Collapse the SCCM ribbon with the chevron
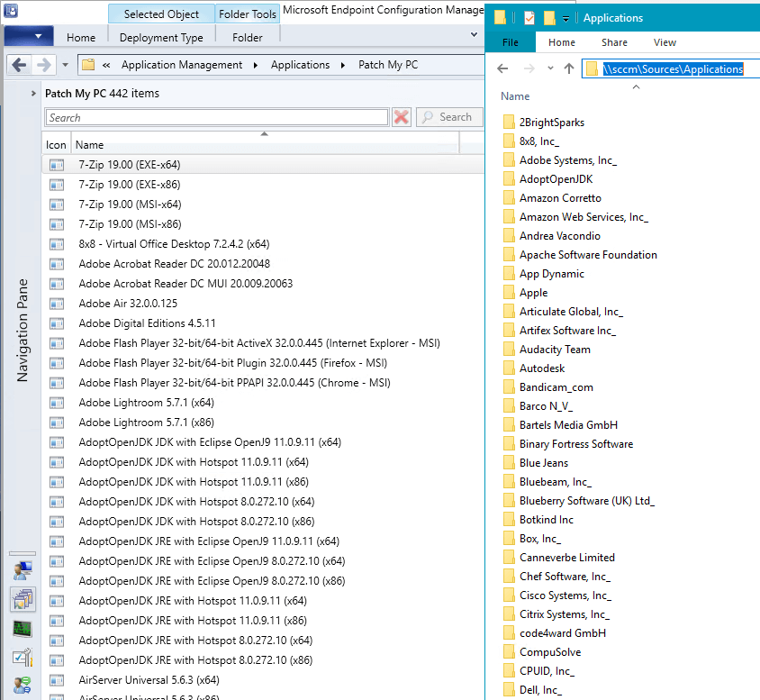This screenshot has width=760, height=700. pos(474,34)
